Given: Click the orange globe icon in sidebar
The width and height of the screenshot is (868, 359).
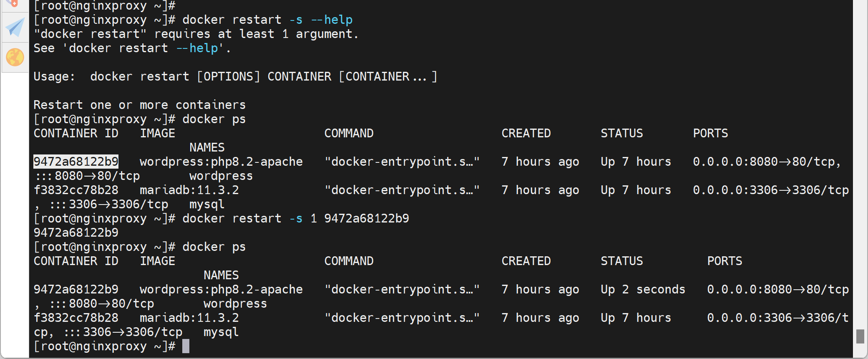Looking at the screenshot, I should [x=15, y=57].
